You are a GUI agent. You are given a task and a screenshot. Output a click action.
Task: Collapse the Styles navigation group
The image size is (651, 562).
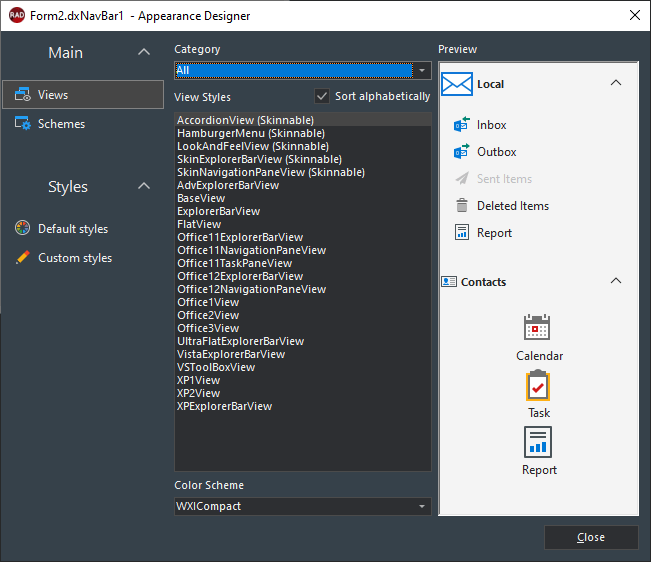point(144,187)
